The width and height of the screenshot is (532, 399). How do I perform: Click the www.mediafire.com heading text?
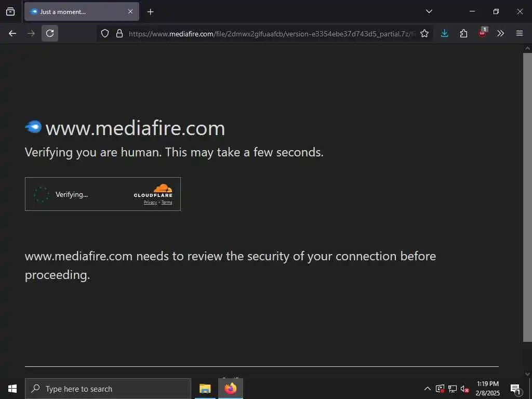click(136, 129)
